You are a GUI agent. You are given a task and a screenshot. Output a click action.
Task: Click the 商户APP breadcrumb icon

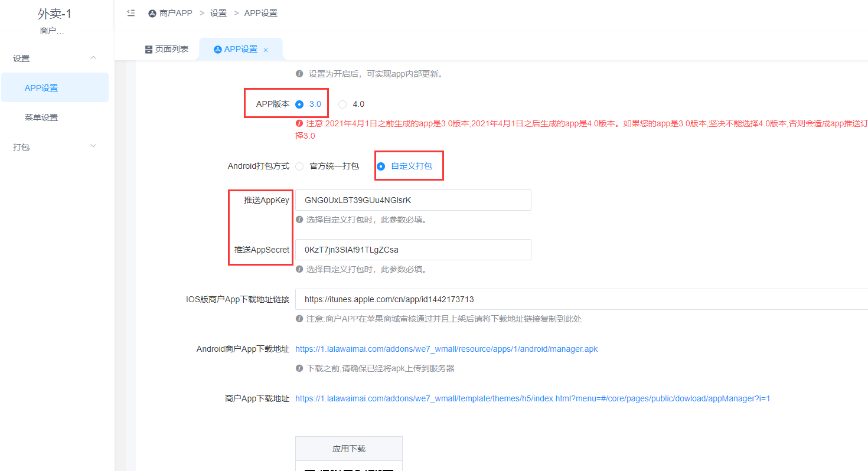[152, 13]
